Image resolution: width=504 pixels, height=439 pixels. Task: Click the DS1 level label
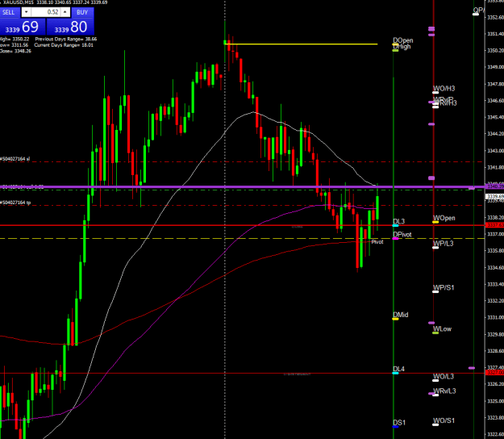[399, 423]
